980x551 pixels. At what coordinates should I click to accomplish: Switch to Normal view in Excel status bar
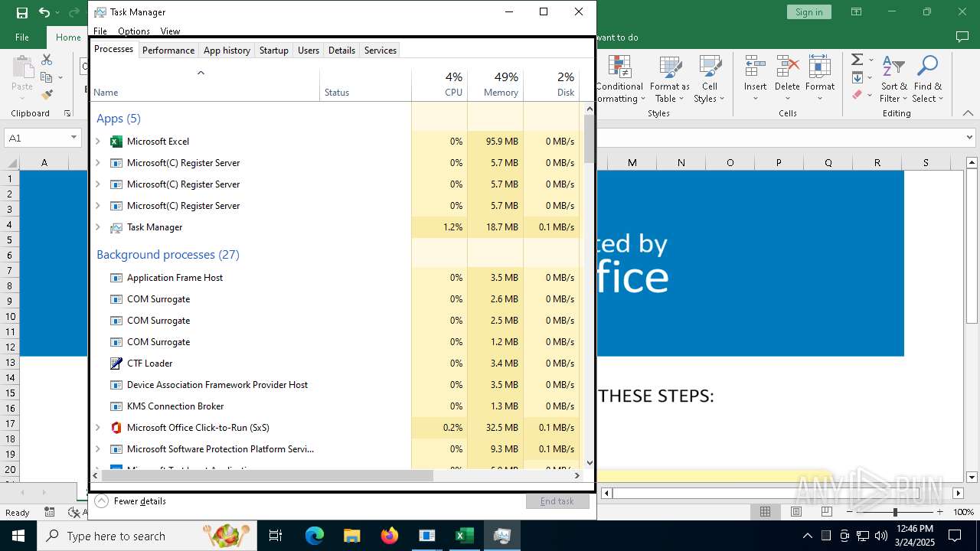[x=765, y=512]
